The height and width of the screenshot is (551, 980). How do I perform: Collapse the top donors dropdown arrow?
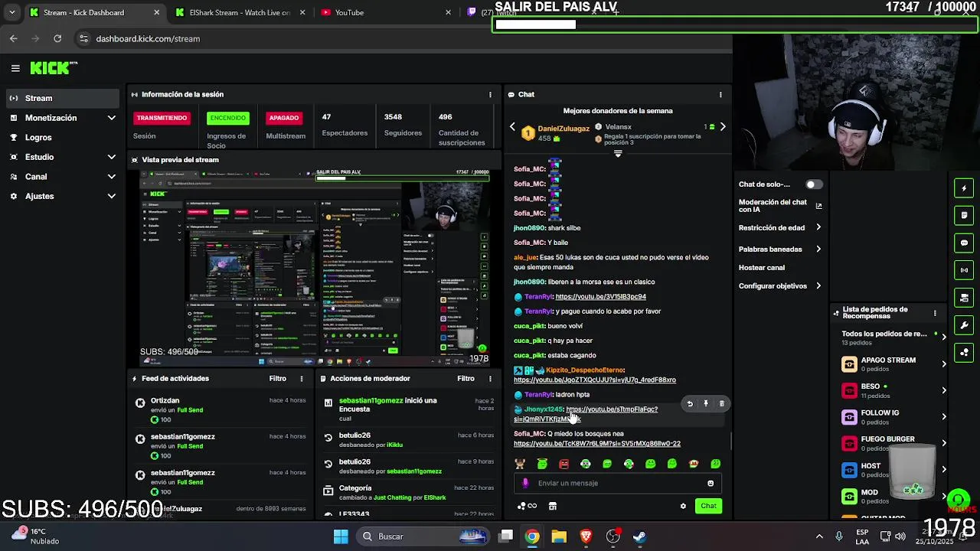[x=618, y=153]
